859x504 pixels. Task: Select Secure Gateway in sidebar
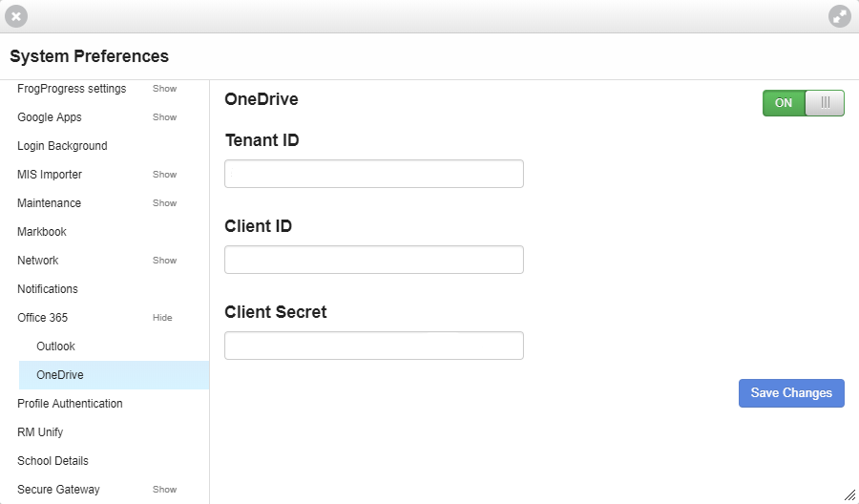[x=58, y=490]
